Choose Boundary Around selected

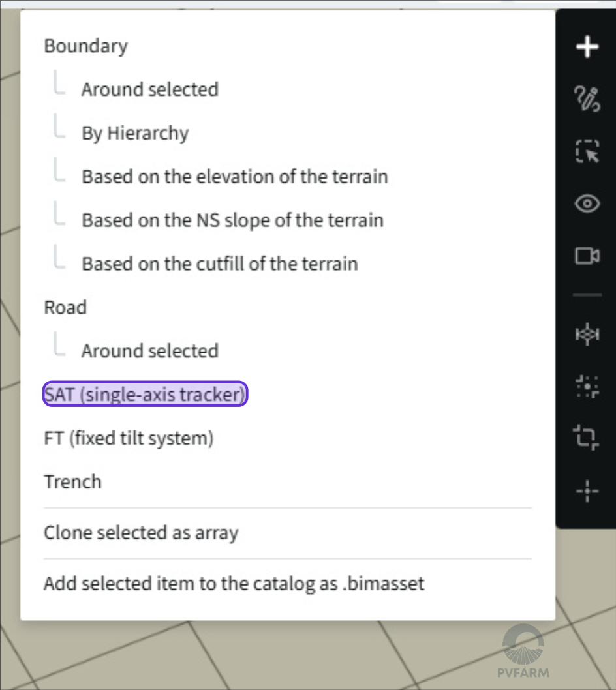click(149, 89)
